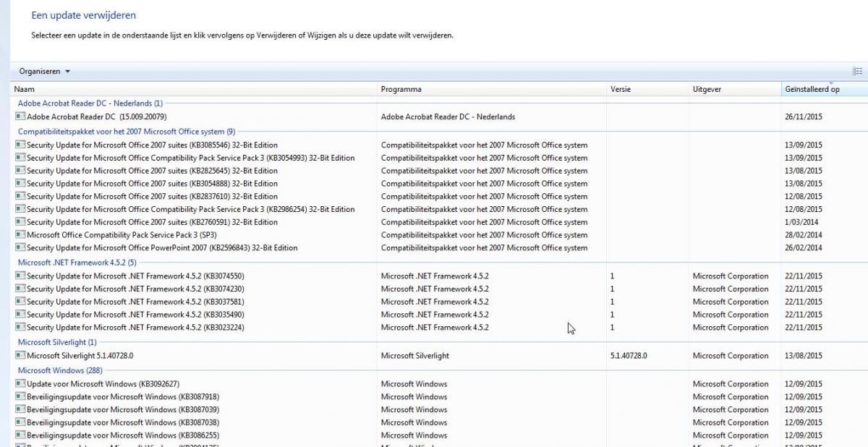Collapse the Compatibiliteitspakket 2007 Office group header
The image size is (868, 447).
pos(126,132)
